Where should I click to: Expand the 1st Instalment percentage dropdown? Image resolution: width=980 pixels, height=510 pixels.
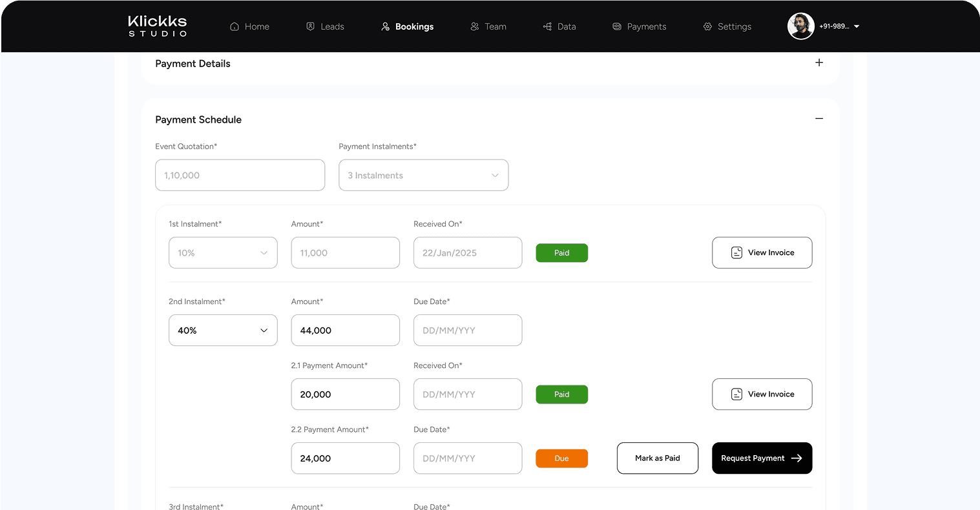(x=223, y=252)
